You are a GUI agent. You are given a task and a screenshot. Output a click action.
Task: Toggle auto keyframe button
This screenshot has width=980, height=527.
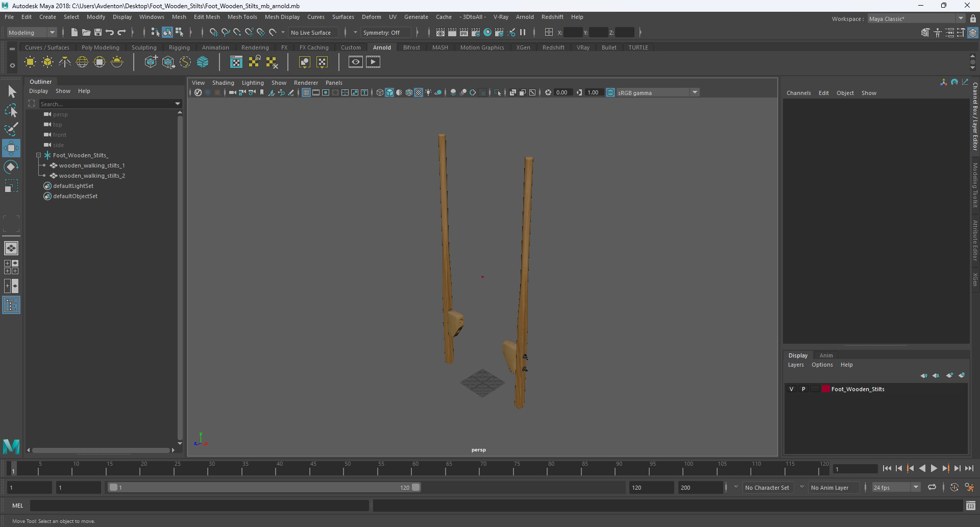[954, 488]
